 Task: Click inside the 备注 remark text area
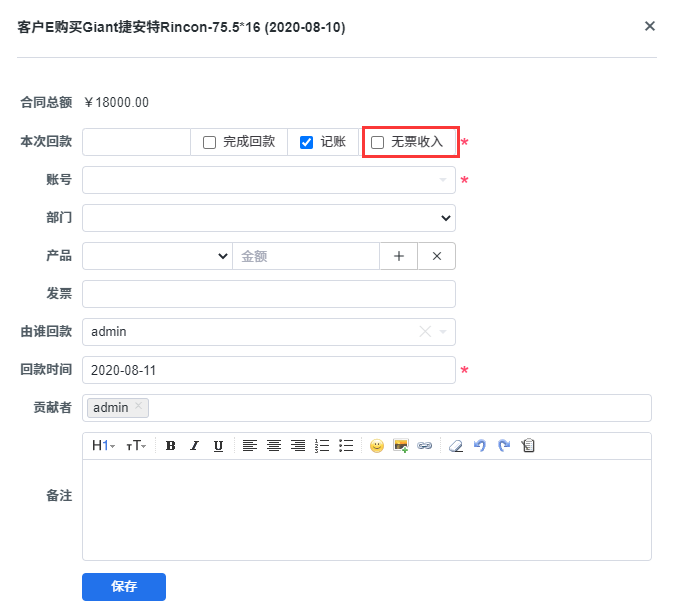tap(367, 510)
